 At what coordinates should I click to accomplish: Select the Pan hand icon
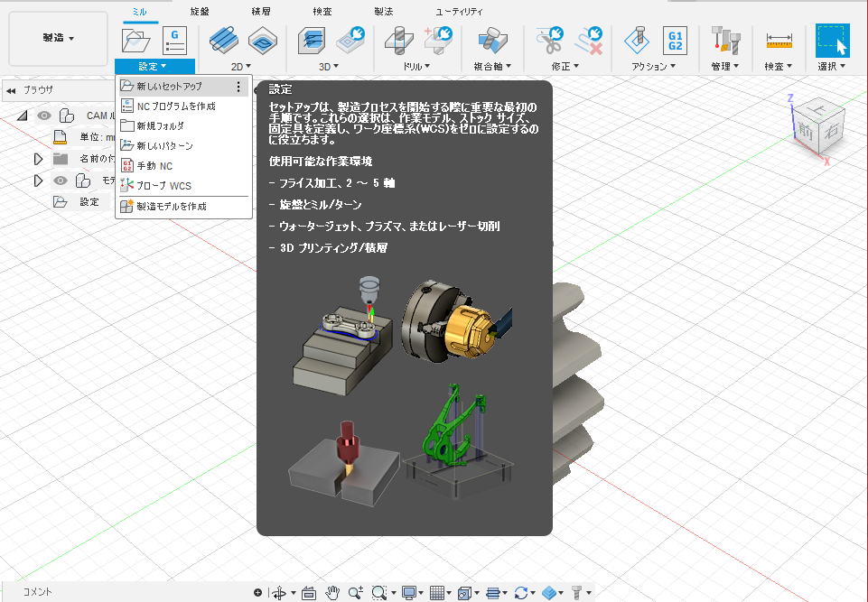(x=332, y=593)
